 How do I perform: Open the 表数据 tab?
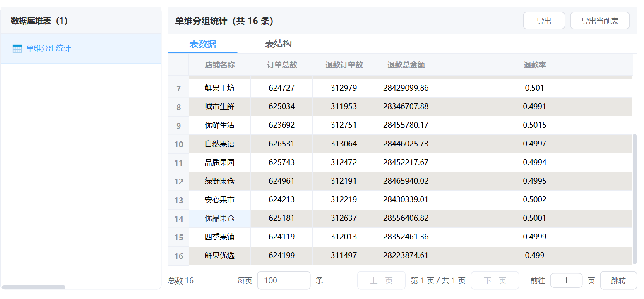(x=202, y=44)
